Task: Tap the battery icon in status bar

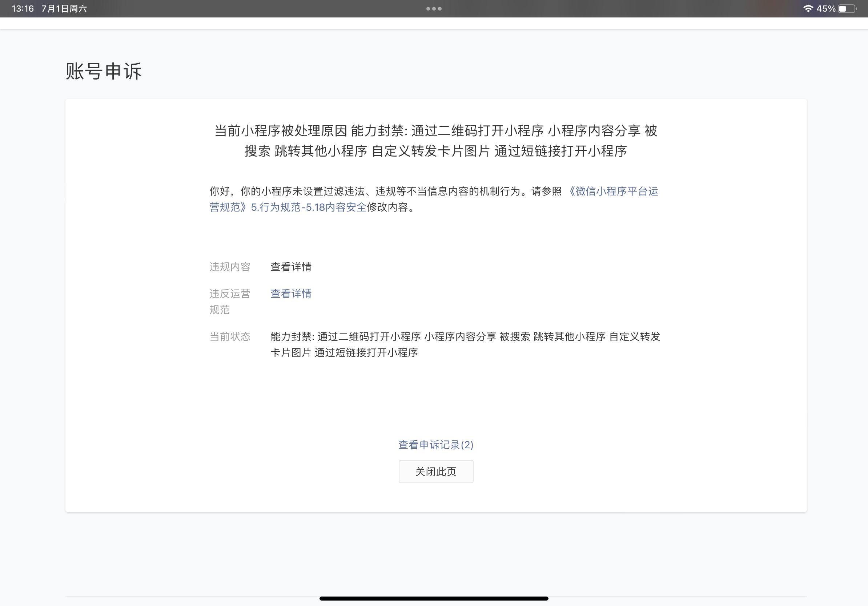Action: point(847,9)
